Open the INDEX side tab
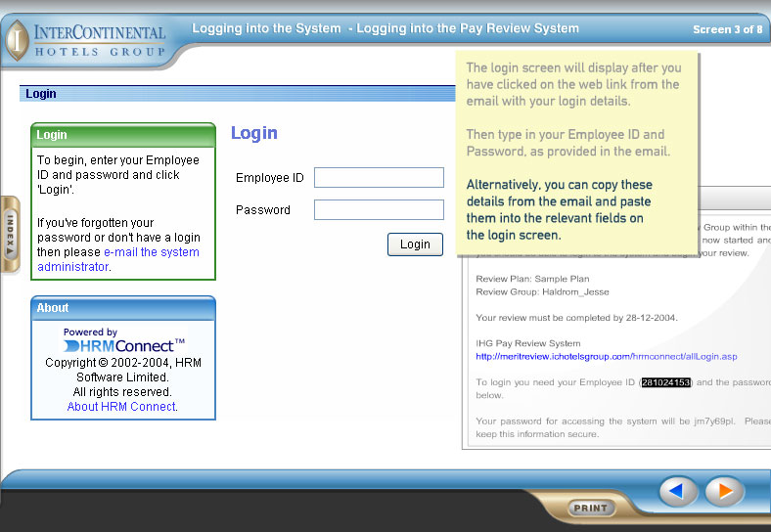The image size is (771, 532). coord(10,234)
